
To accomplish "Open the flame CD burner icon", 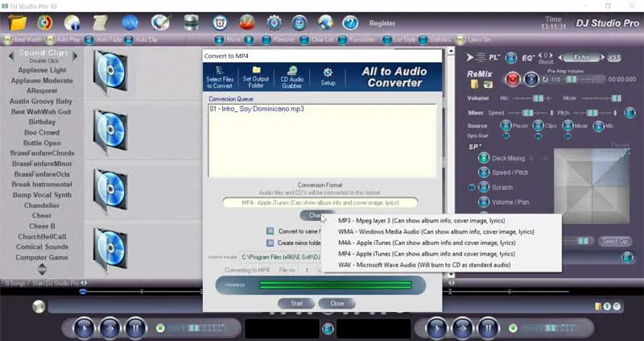I will pos(247,23).
